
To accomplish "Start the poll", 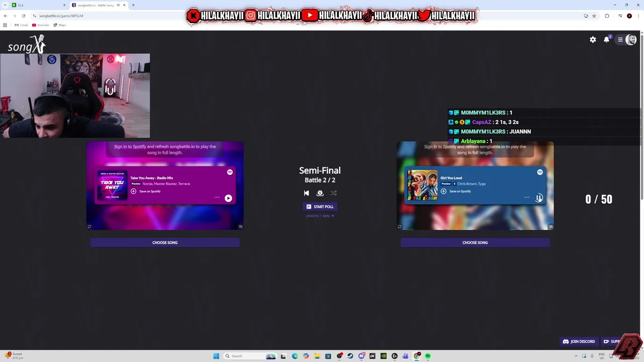I will (x=320, y=207).
